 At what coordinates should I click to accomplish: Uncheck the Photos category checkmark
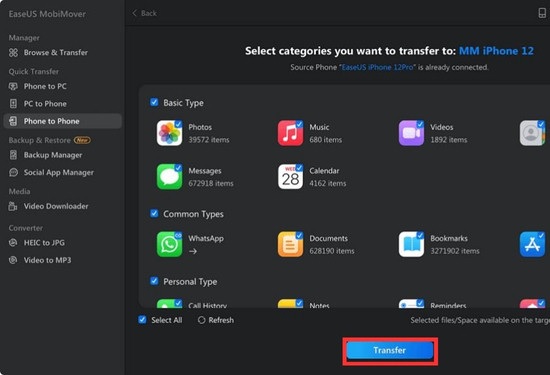click(178, 124)
